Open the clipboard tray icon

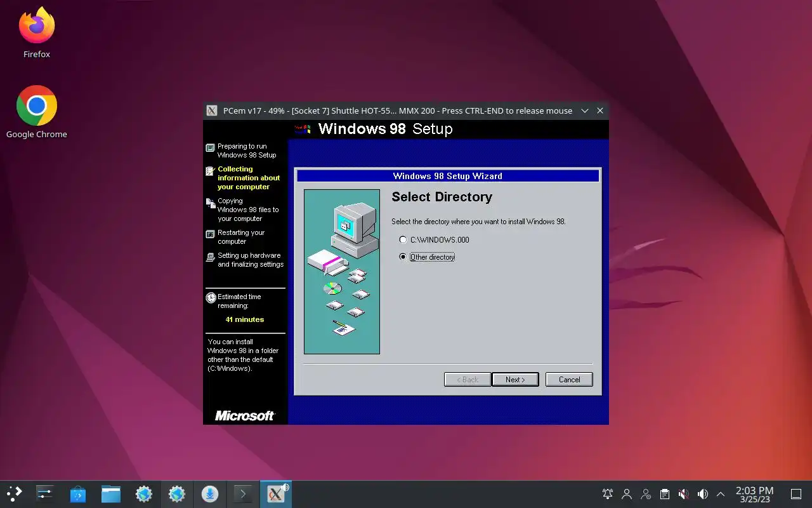pyautogui.click(x=665, y=494)
